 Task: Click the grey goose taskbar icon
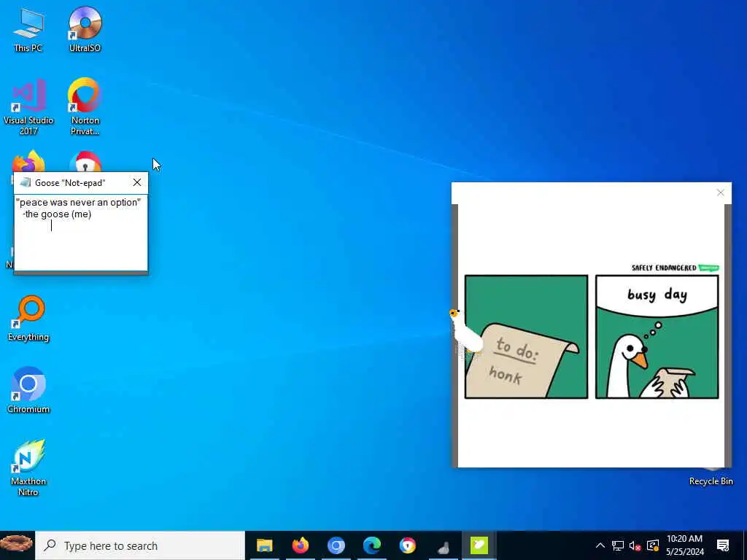(443, 545)
